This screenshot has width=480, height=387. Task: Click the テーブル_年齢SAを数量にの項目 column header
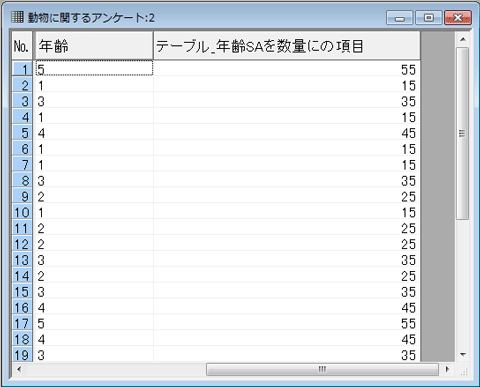click(287, 46)
